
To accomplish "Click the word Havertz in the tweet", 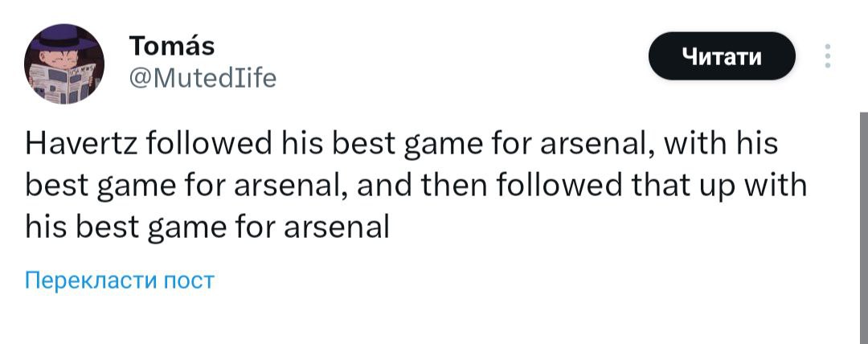I will (80, 145).
